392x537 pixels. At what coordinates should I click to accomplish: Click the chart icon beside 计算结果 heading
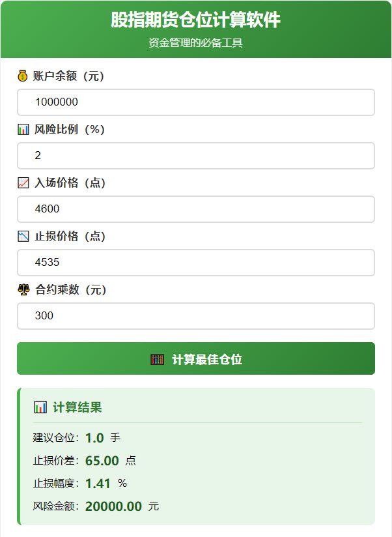[x=41, y=407]
